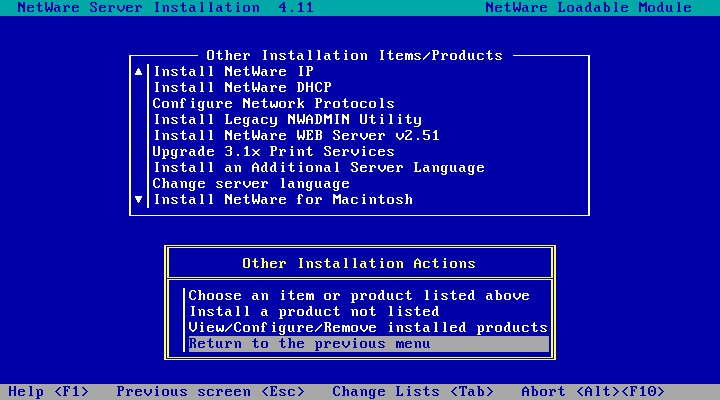Click the Other Installation Items/Products title
The height and width of the screenshot is (400, 720).
coord(354,56)
